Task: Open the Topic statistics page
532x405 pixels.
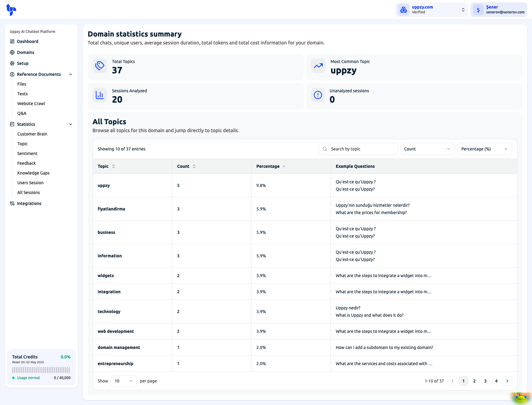Action: point(23,144)
